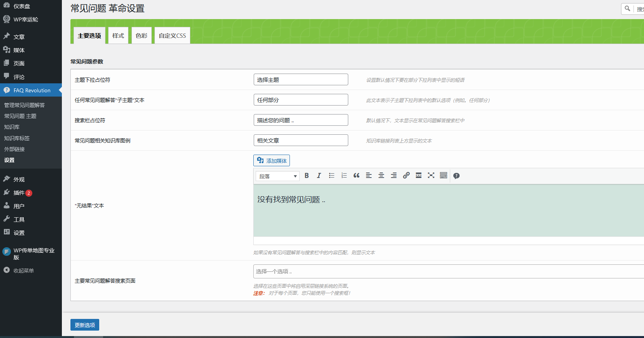
Task: Insert a numbered list in editor
Action: point(344,176)
